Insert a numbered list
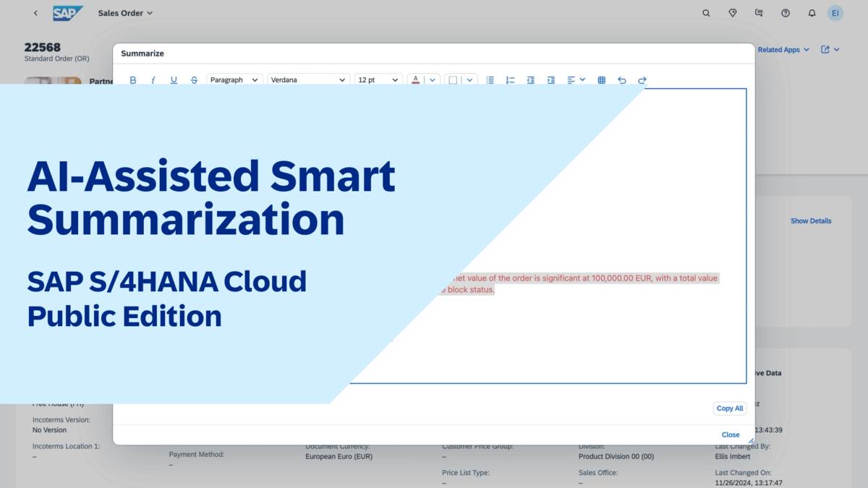The image size is (868, 488). point(510,80)
